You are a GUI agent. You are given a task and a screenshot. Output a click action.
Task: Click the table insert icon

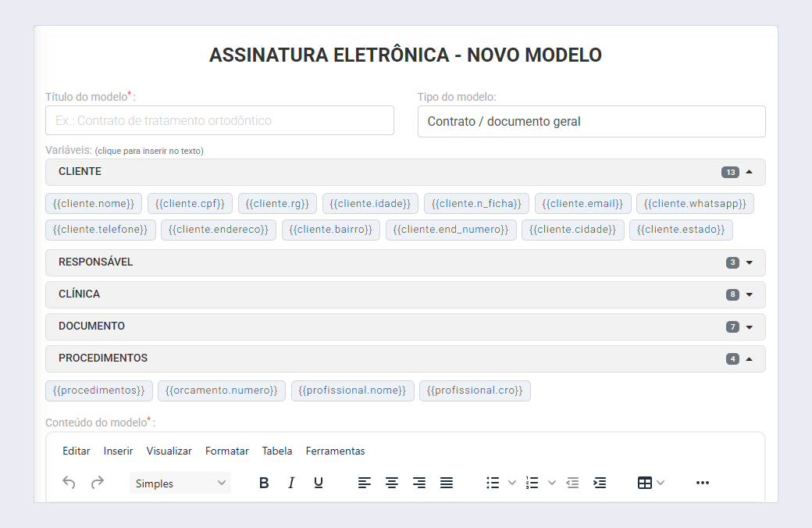click(645, 483)
